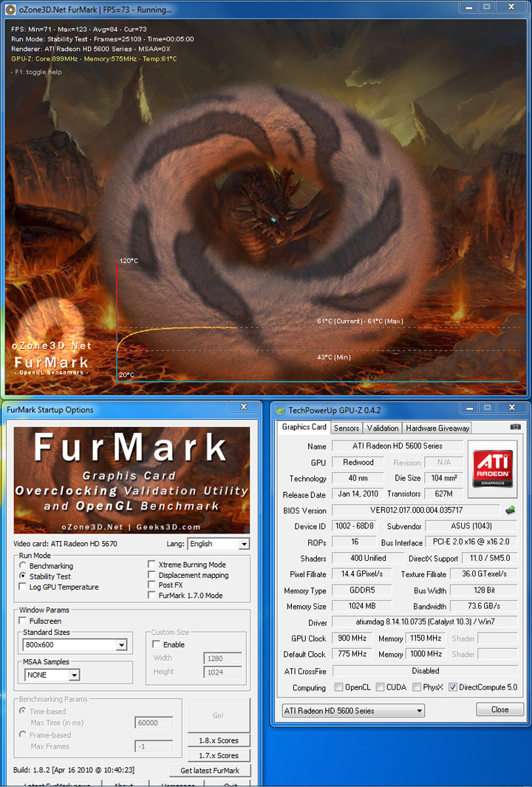The image size is (532, 787).
Task: Click the Subvendor ASUS (1043) field
Action: click(471, 526)
